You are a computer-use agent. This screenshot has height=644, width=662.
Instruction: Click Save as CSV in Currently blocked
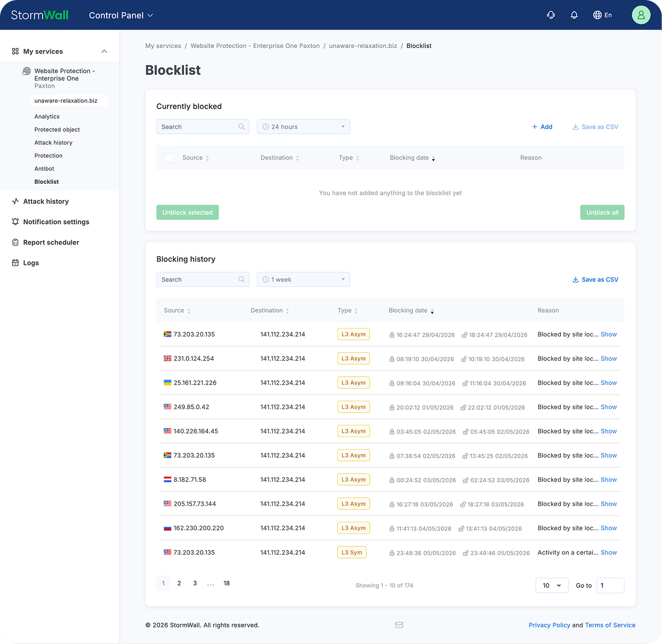595,127
